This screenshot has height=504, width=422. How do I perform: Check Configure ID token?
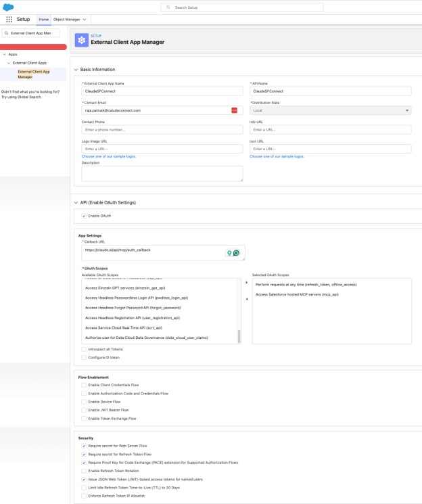click(x=84, y=357)
